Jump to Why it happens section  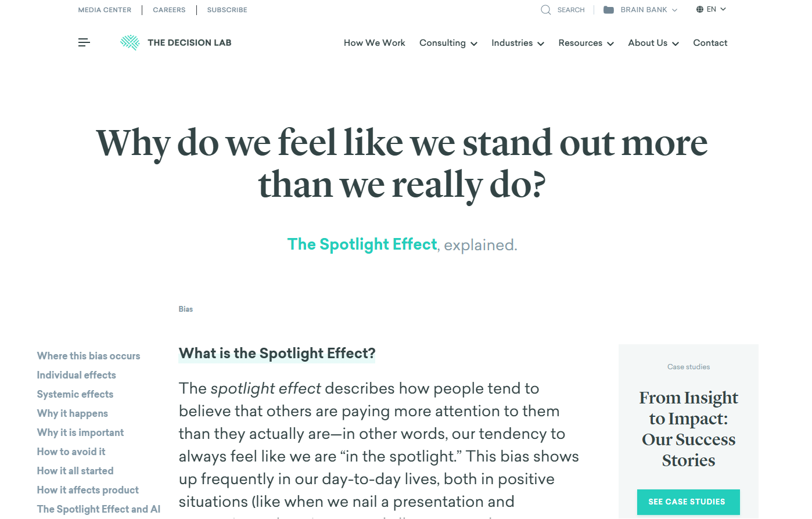[x=72, y=413]
